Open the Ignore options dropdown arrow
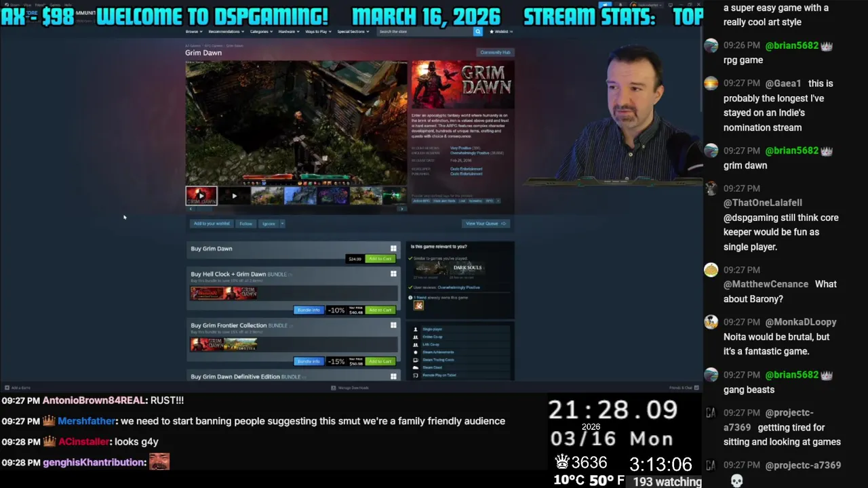This screenshot has height=488, width=868. coord(282,224)
